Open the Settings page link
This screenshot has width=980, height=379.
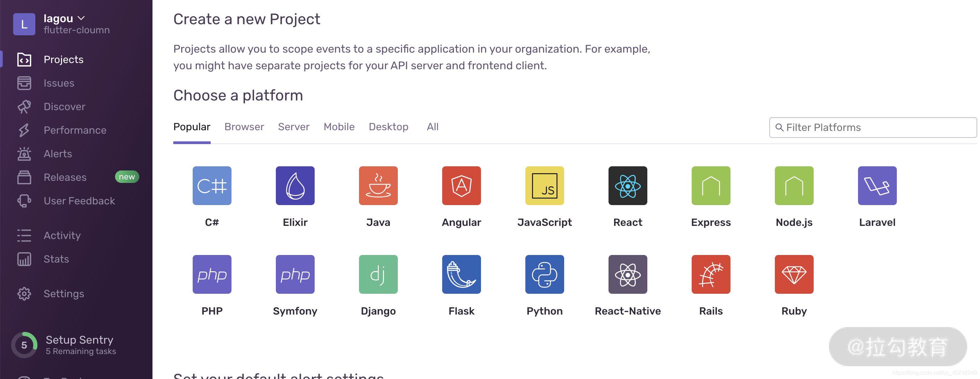(64, 293)
